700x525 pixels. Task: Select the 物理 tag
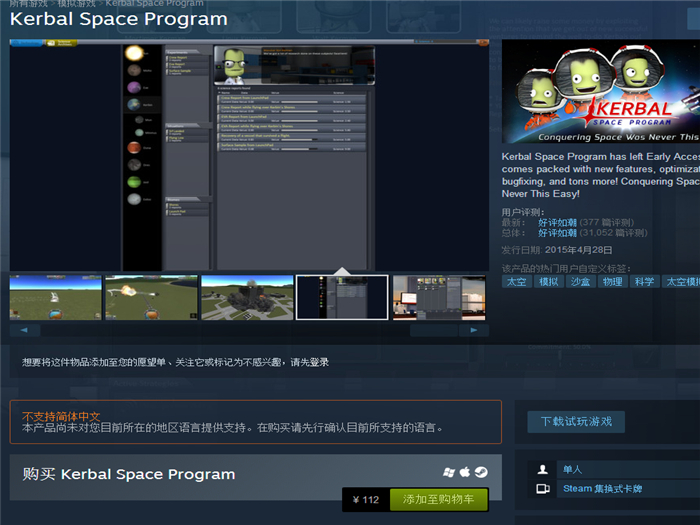pyautogui.click(x=612, y=282)
